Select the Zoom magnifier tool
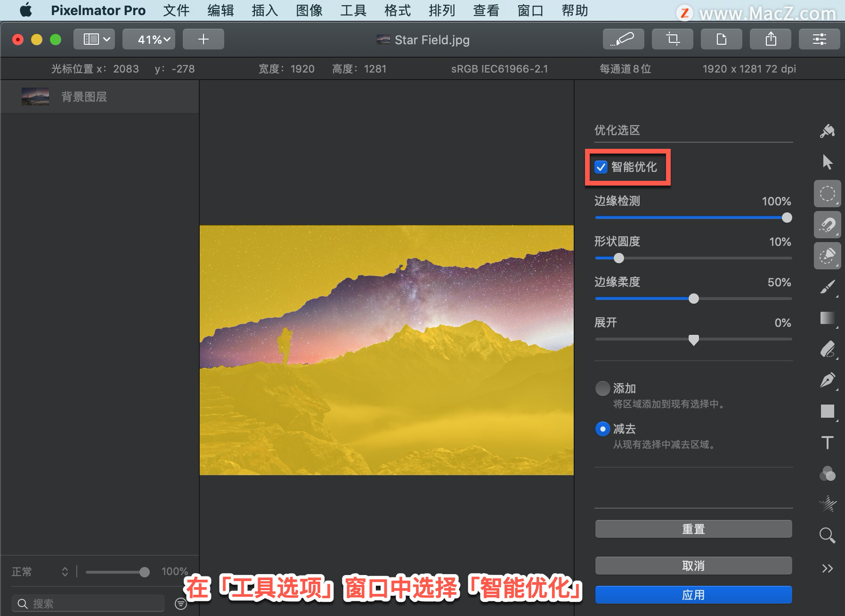This screenshot has height=616, width=845. click(827, 535)
